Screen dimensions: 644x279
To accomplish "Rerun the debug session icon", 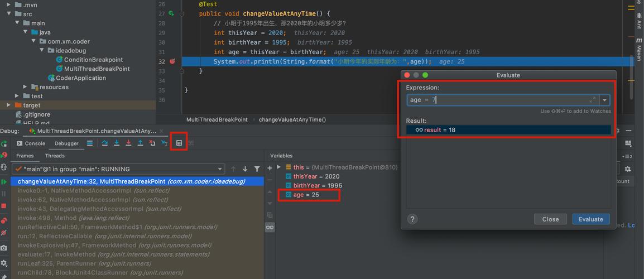I will click(4, 144).
